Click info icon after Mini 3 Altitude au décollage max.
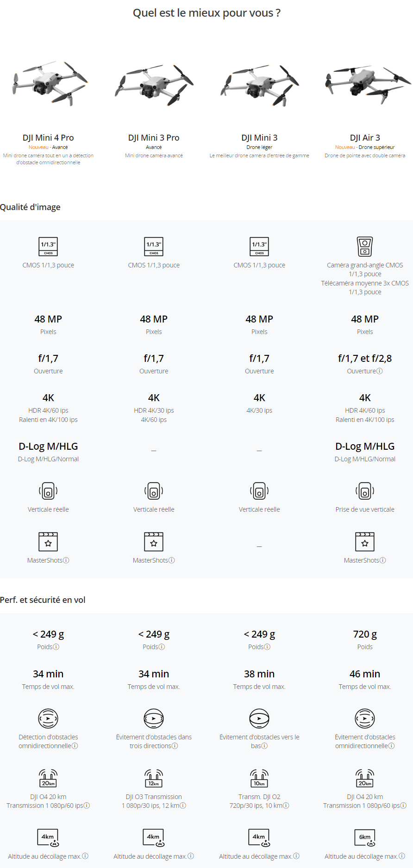Viewport: 413px width, 868px height. click(296, 856)
